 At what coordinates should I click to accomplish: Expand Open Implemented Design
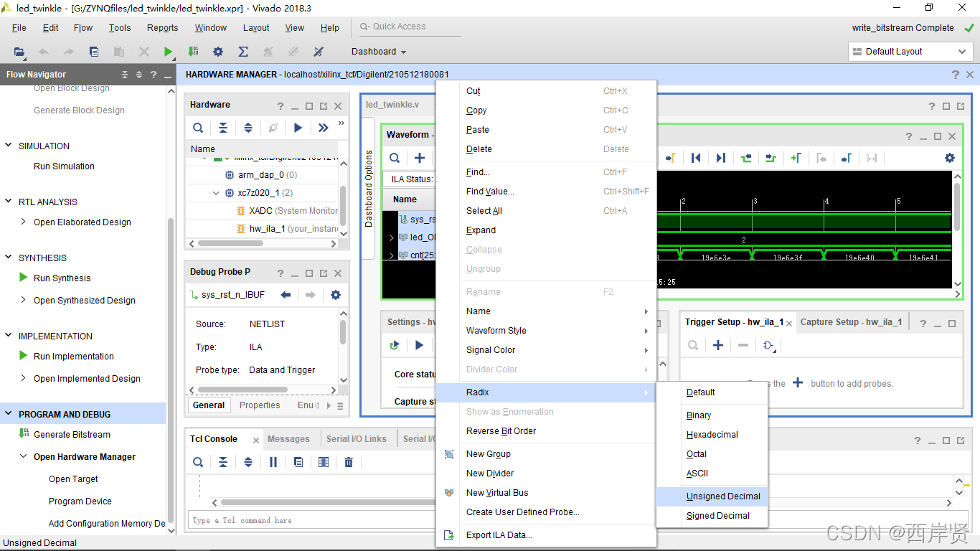point(24,378)
